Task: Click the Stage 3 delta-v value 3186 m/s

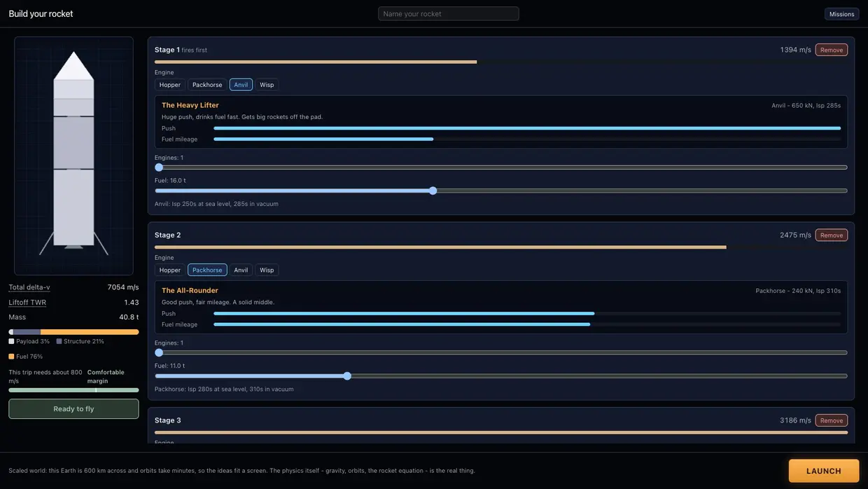Action: point(796,420)
